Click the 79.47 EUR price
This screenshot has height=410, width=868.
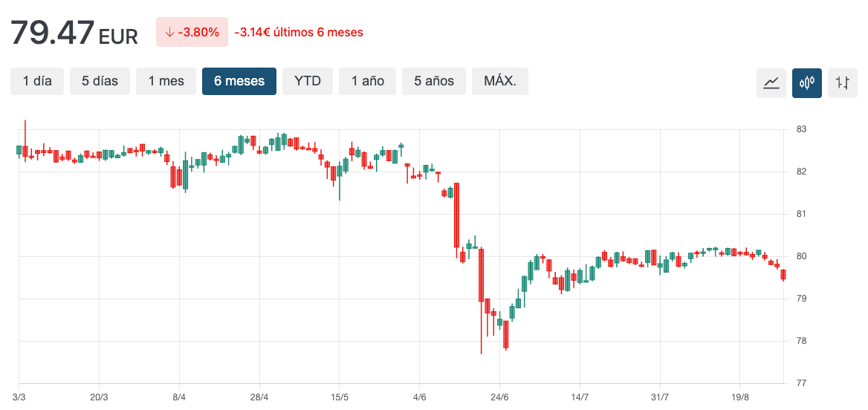(74, 33)
